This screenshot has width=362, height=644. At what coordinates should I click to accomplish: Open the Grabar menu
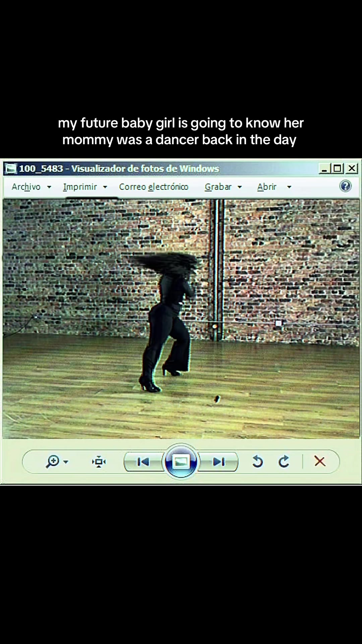tap(218, 187)
